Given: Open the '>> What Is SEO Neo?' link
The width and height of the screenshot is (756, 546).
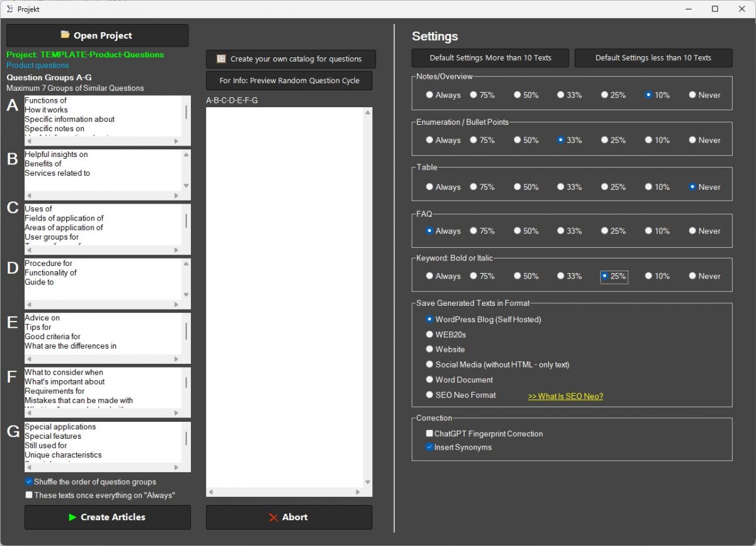Looking at the screenshot, I should (565, 395).
